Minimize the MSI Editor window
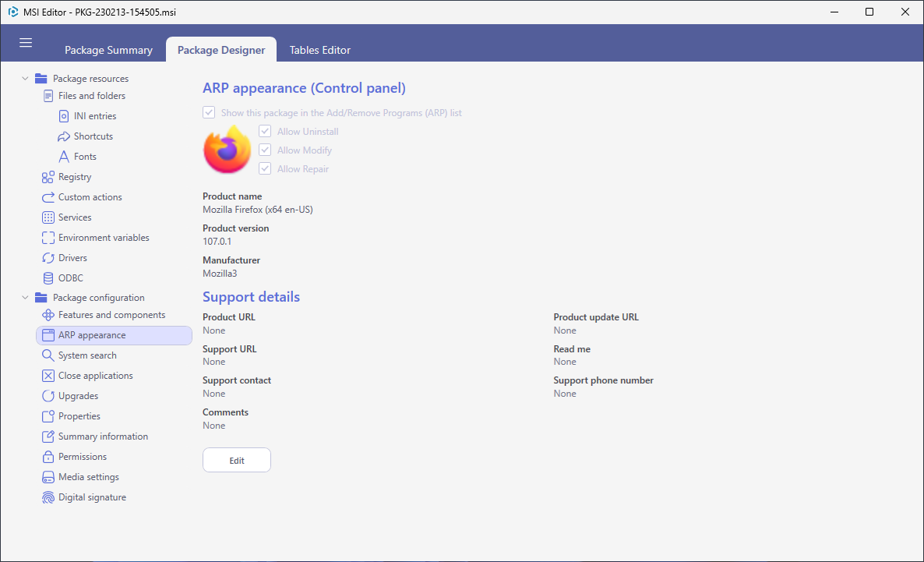924x562 pixels. [834, 12]
